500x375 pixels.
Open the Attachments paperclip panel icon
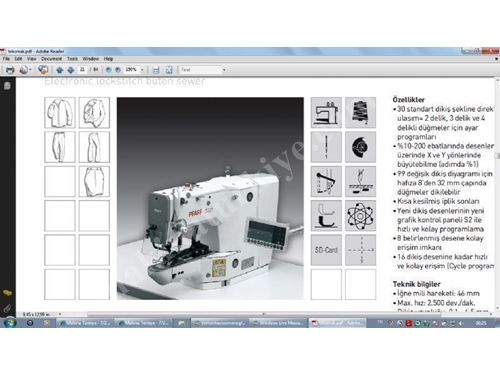point(7,308)
